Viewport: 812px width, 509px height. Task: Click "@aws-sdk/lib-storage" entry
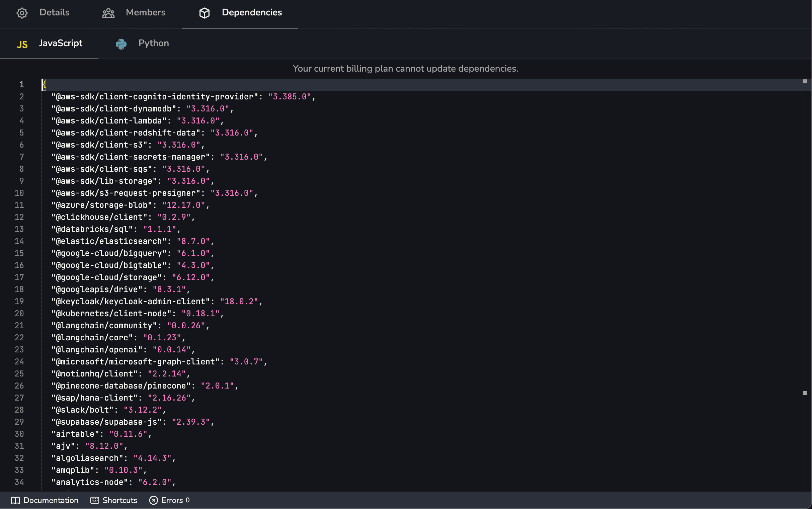pyautogui.click(x=133, y=181)
